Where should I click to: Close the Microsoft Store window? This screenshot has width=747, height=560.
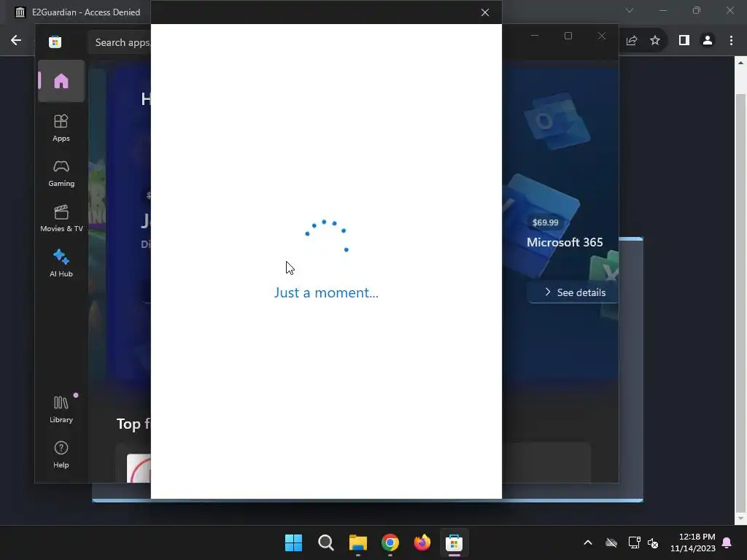602,36
